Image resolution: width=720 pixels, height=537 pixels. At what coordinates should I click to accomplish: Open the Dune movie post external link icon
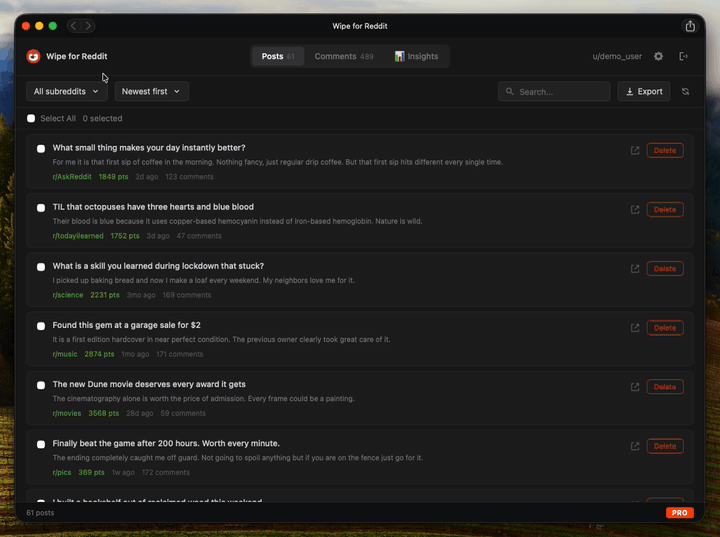[x=635, y=387]
